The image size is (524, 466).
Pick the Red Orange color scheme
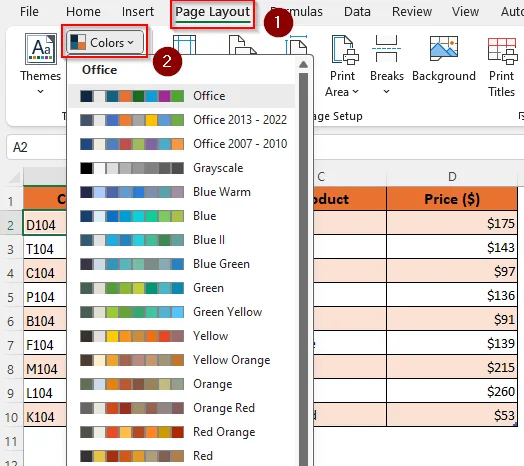[x=181, y=432]
